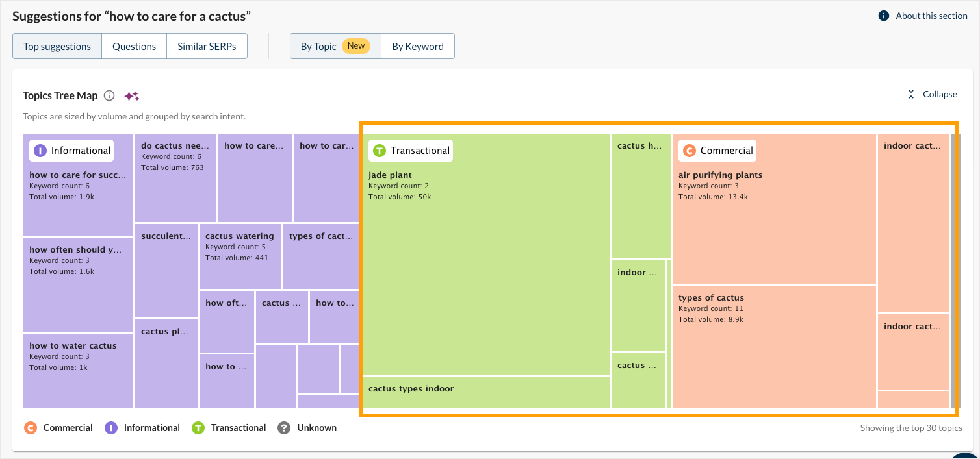This screenshot has height=459, width=980.
Task: Click the info icon next to Topics Tree Map
Action: [x=108, y=95]
